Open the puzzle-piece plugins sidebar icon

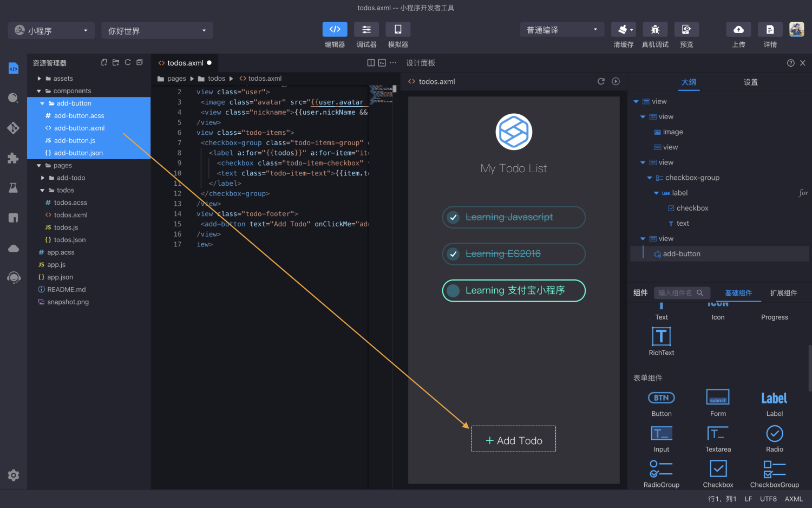pyautogui.click(x=14, y=158)
